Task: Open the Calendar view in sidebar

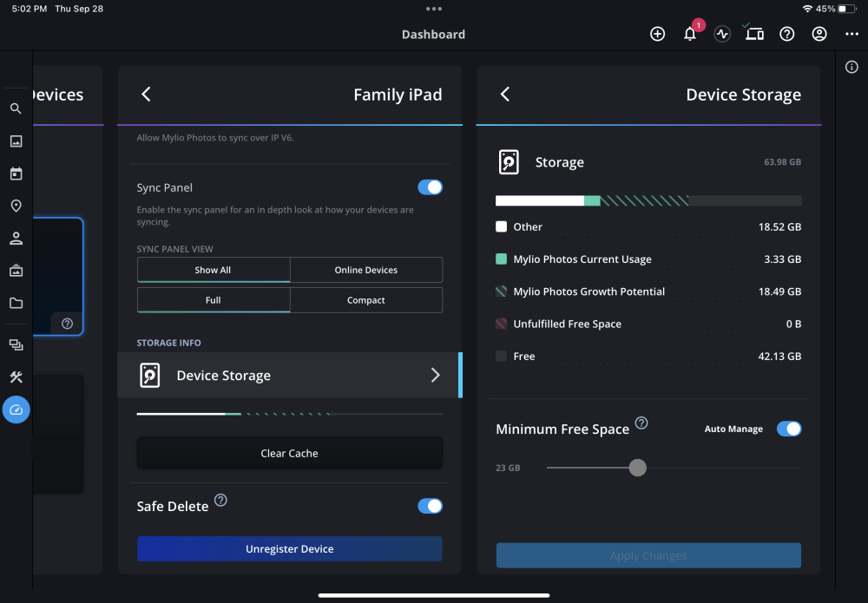Action: 16,174
